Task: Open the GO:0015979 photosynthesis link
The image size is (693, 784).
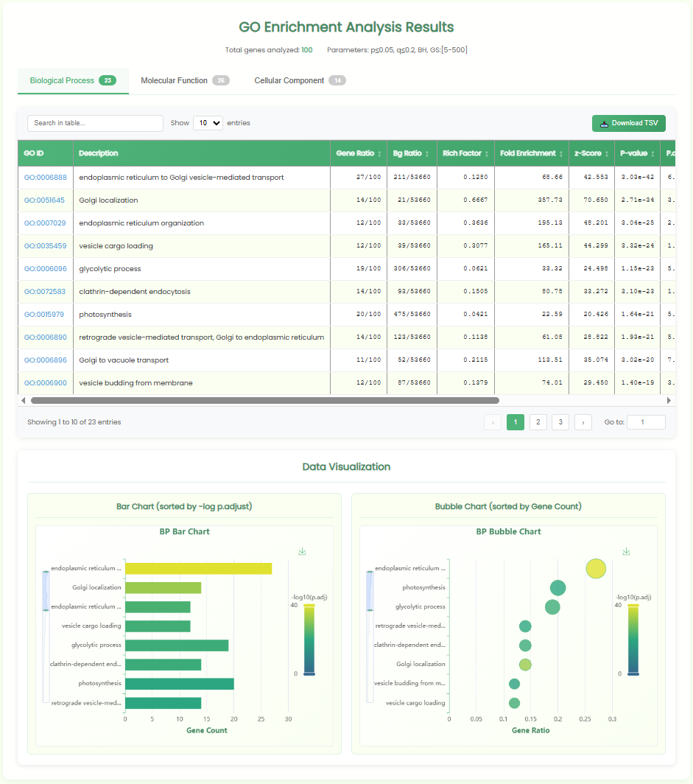Action: [46, 315]
